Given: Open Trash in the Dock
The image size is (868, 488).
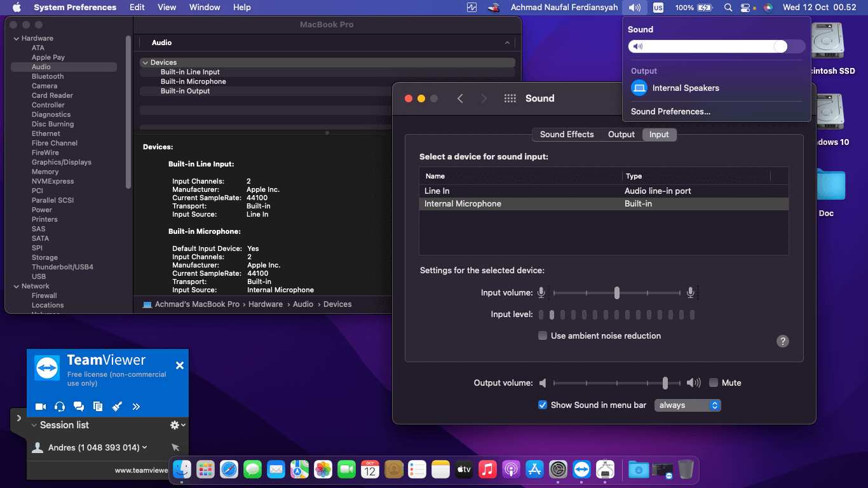Looking at the screenshot, I should coord(686,470).
